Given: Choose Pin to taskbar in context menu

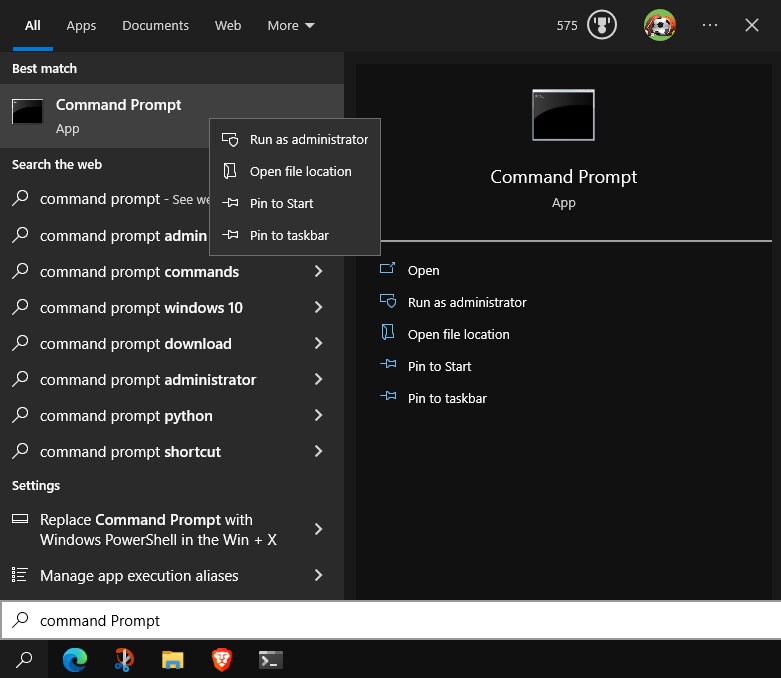Looking at the screenshot, I should [295, 235].
